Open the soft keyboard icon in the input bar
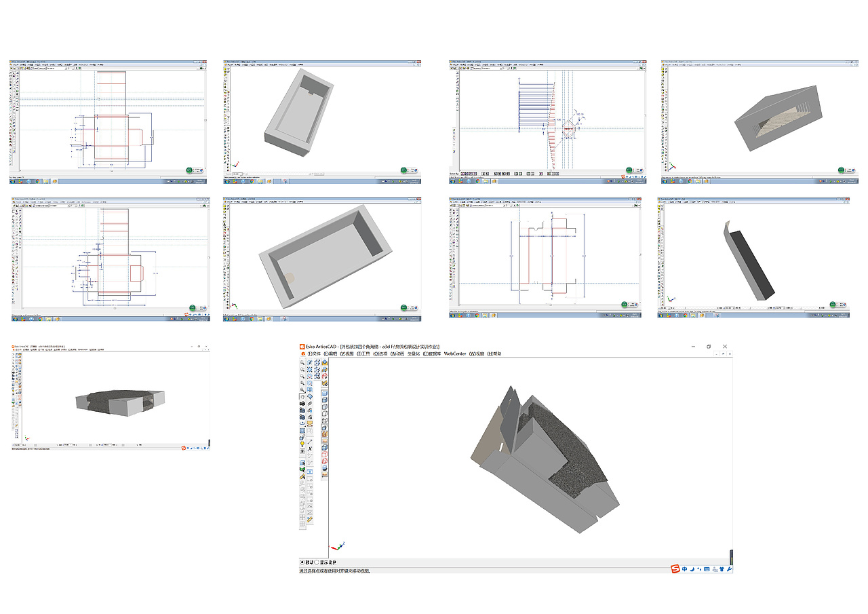The image size is (868, 614). click(707, 569)
